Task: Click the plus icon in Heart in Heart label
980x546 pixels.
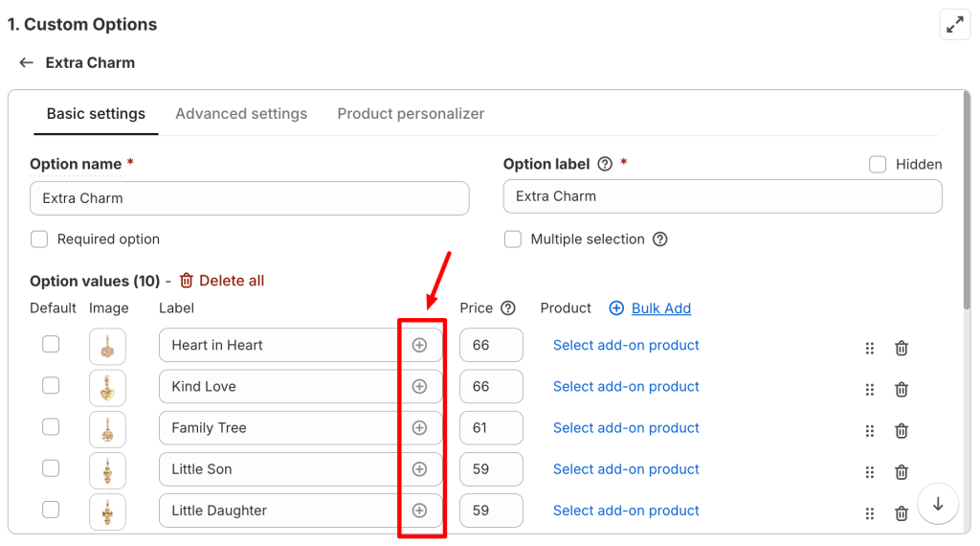Action: 419,345
